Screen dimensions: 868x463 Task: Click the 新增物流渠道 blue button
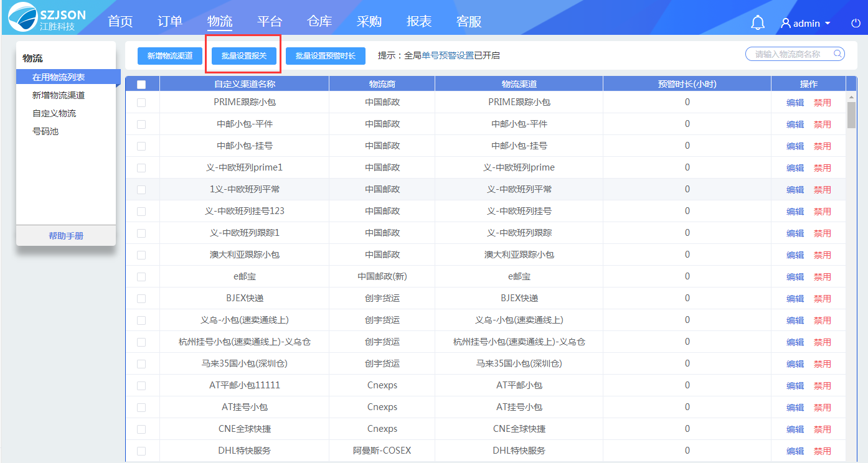(170, 55)
